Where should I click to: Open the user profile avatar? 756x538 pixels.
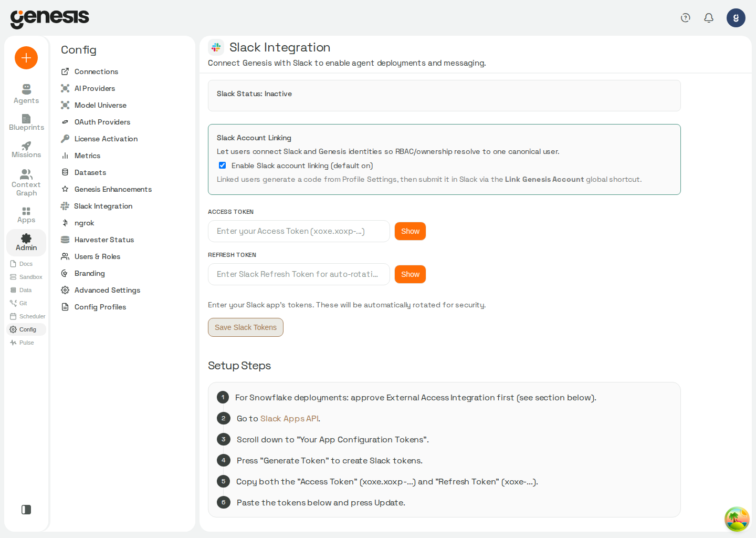(736, 18)
